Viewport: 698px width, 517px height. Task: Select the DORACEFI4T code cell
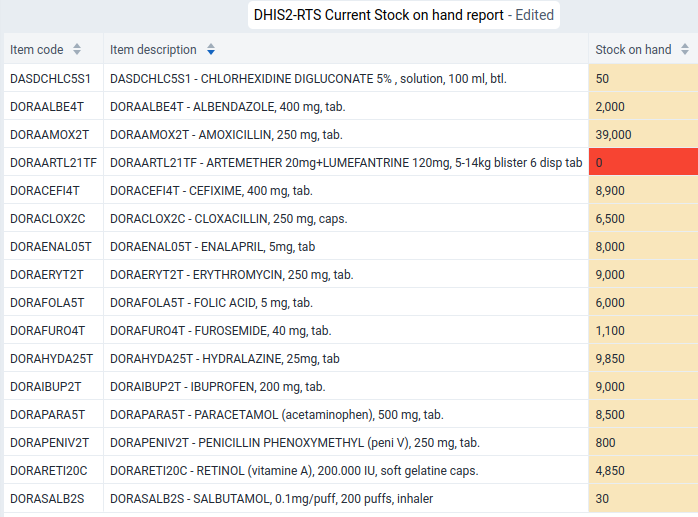pos(53,191)
